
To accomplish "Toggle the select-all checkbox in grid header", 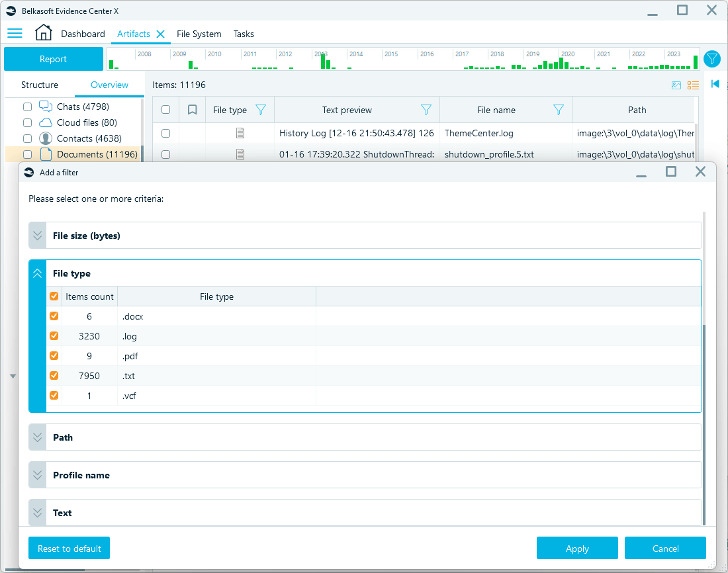I will coord(165,110).
